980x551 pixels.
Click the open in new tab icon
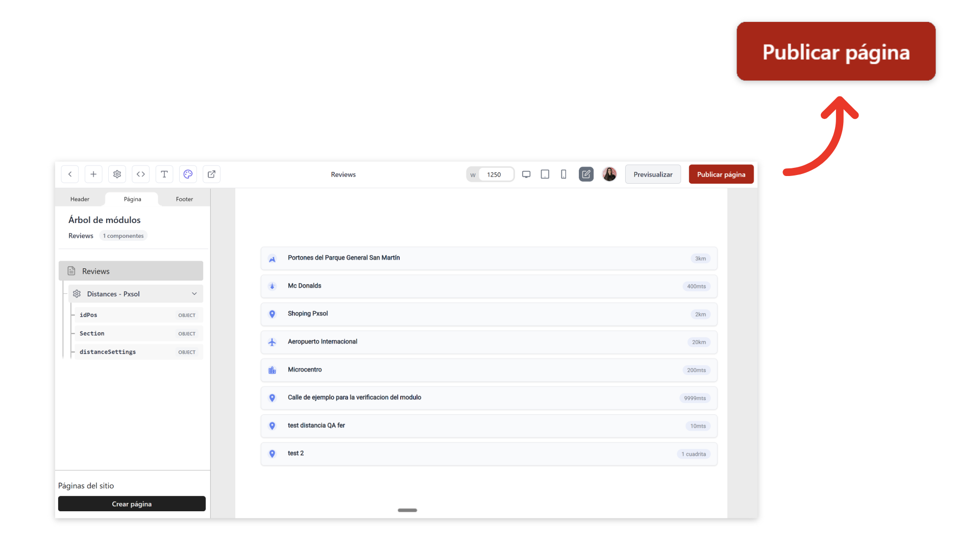[x=211, y=174]
